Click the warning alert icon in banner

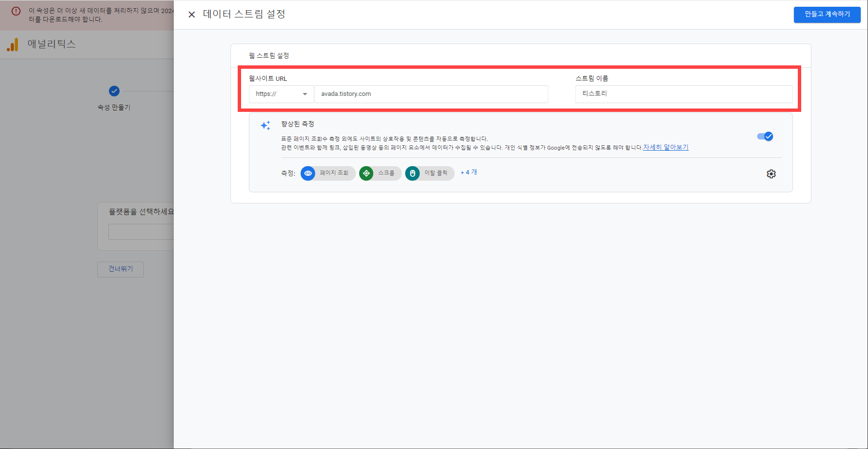pos(16,11)
